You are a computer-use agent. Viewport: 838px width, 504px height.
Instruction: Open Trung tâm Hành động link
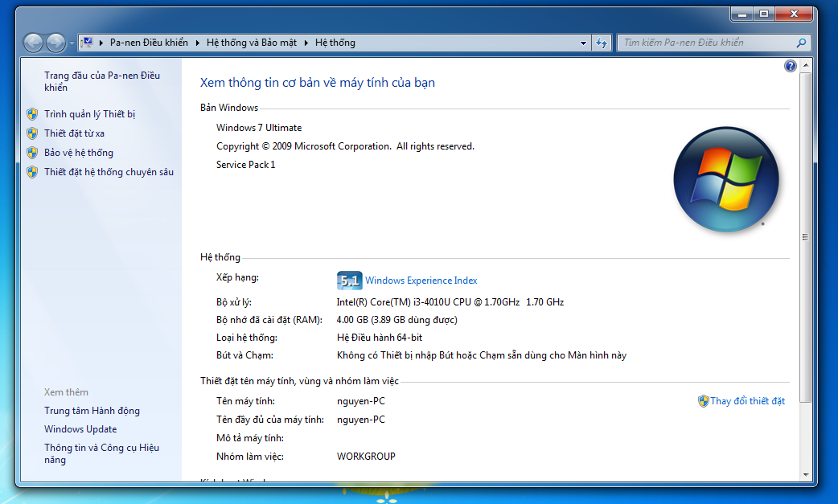(92, 411)
